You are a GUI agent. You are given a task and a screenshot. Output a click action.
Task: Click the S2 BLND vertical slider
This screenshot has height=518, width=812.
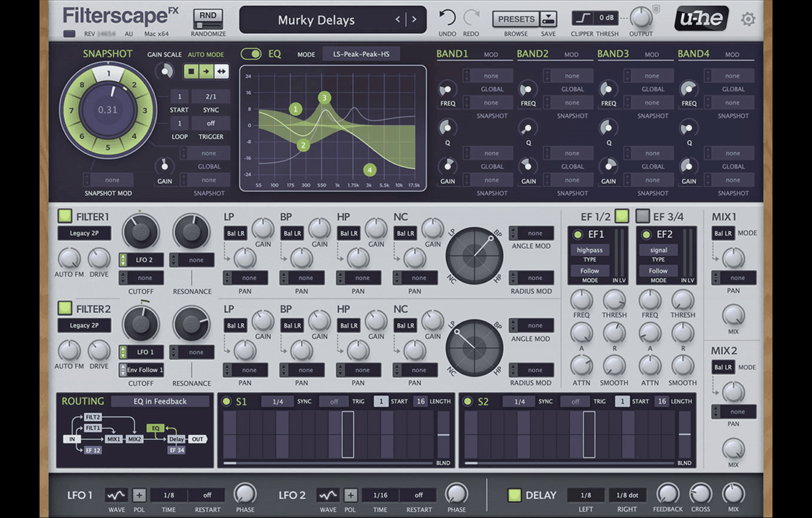click(x=685, y=435)
